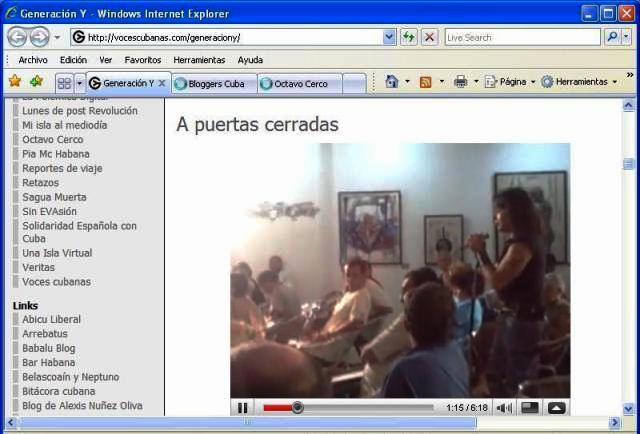Screen dimensions: 640x434
Task: Open the Ver menu
Action: click(106, 60)
